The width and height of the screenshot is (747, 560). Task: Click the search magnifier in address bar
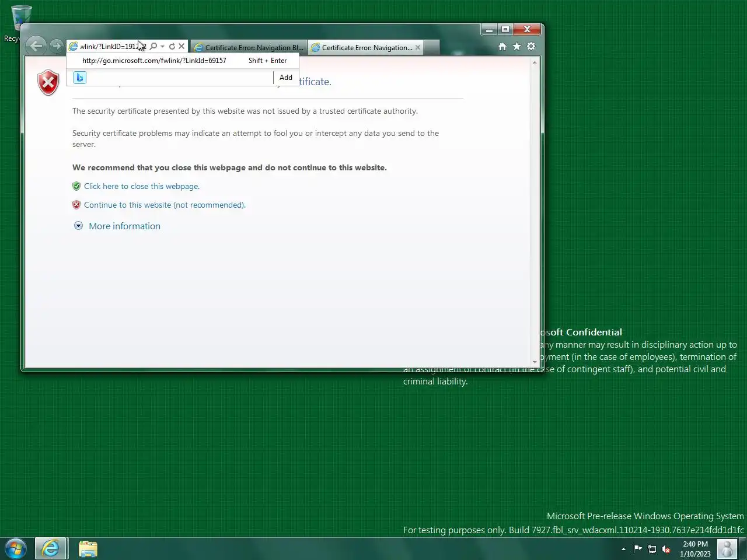pyautogui.click(x=153, y=46)
